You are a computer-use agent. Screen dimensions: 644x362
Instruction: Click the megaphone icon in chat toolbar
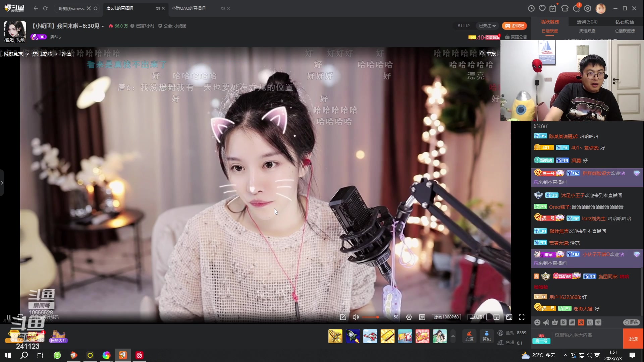pos(546,322)
